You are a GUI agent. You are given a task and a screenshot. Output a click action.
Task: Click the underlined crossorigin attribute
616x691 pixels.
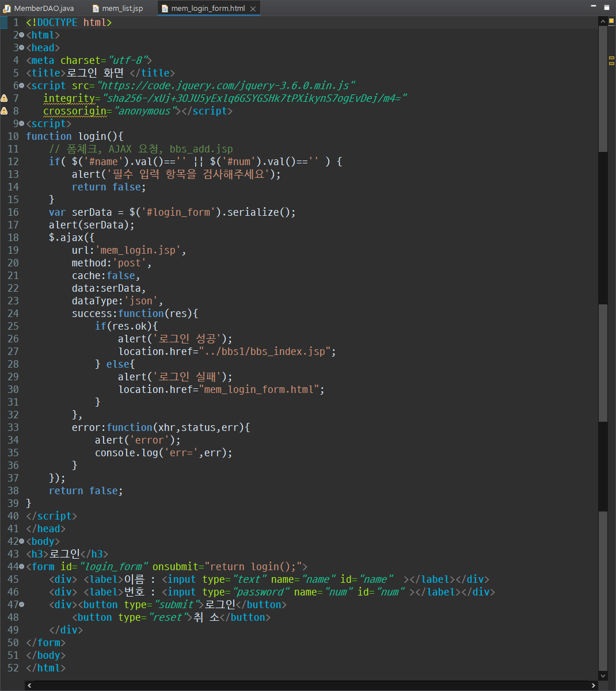(75, 111)
